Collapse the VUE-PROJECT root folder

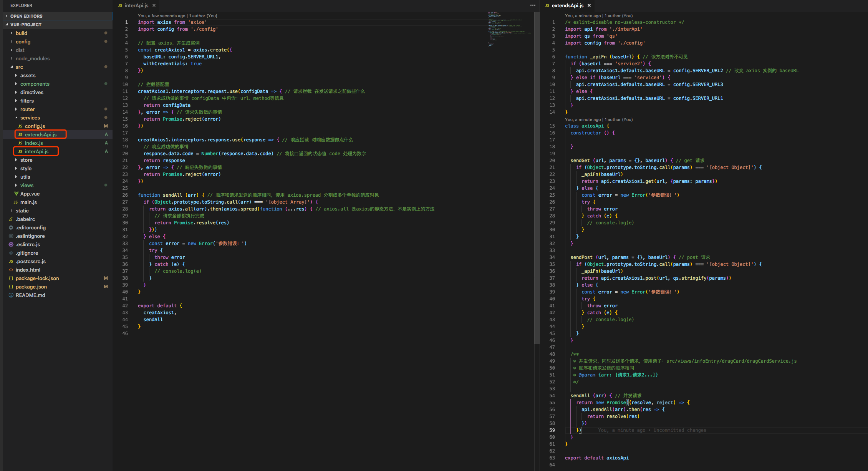[26, 25]
